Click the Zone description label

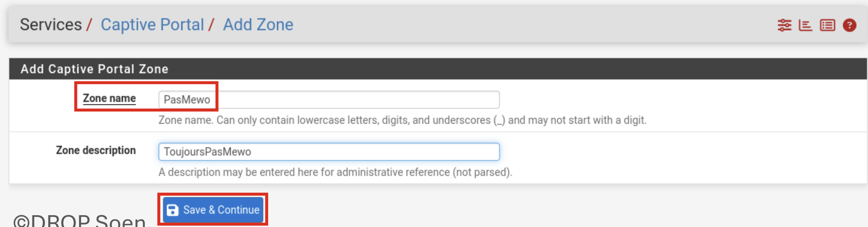point(96,150)
